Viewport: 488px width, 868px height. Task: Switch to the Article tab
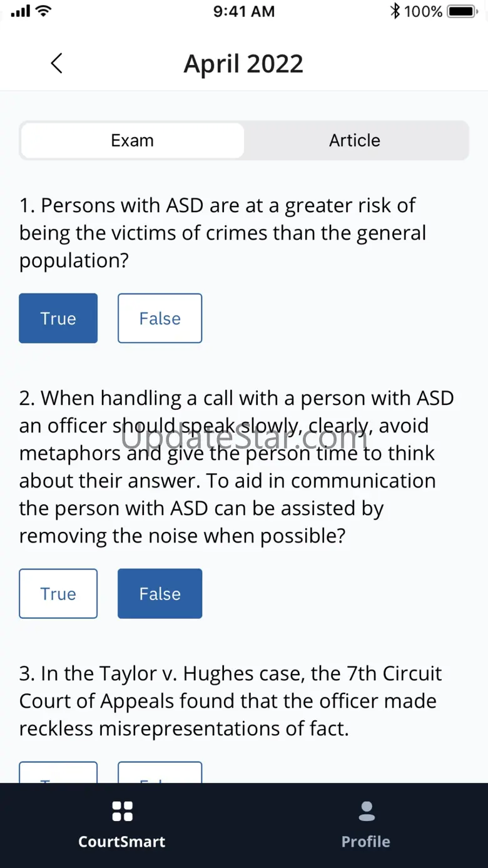point(355,140)
